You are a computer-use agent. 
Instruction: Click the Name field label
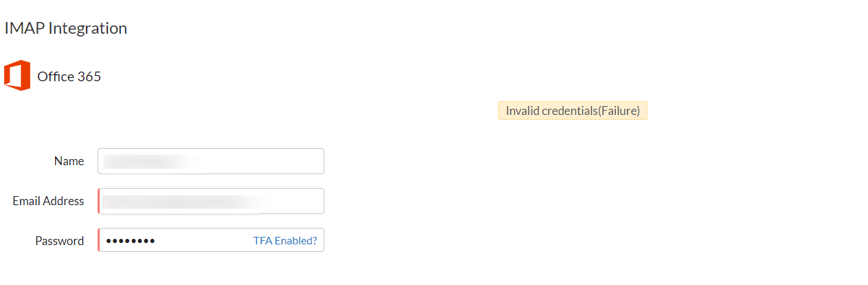click(x=69, y=161)
